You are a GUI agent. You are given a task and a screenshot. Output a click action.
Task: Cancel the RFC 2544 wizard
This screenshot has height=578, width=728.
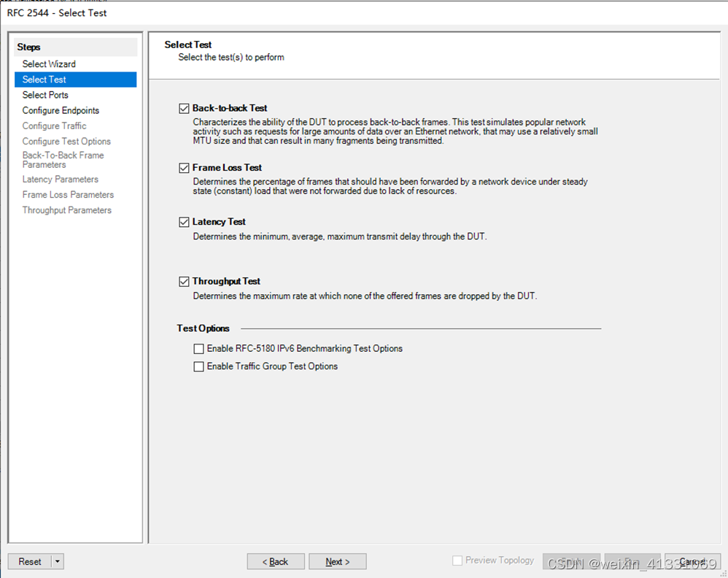point(693,561)
